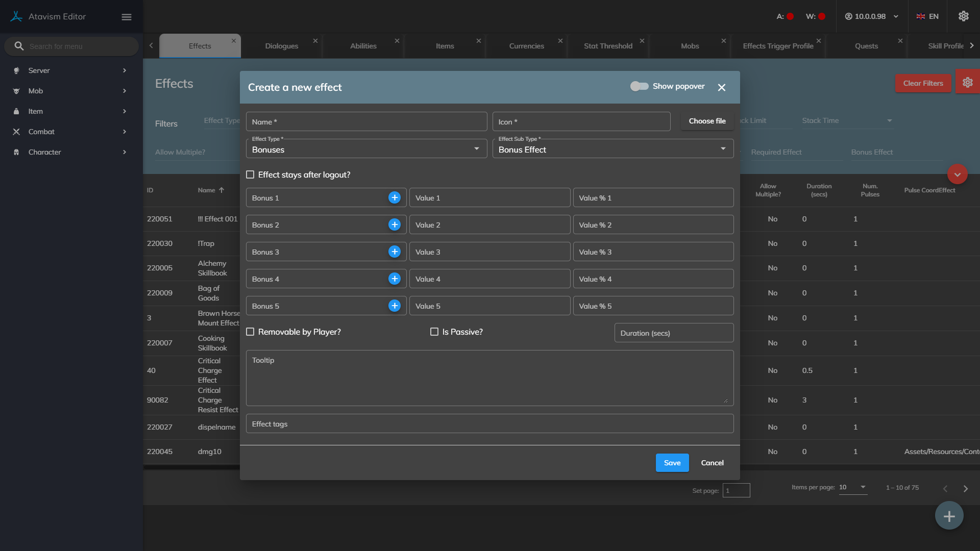980x551 pixels.
Task: Click the red table settings gear button
Action: 967,83
